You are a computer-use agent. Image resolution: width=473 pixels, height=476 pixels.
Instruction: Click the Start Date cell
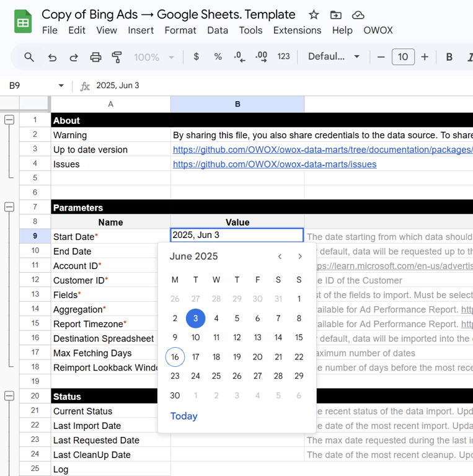(x=110, y=237)
